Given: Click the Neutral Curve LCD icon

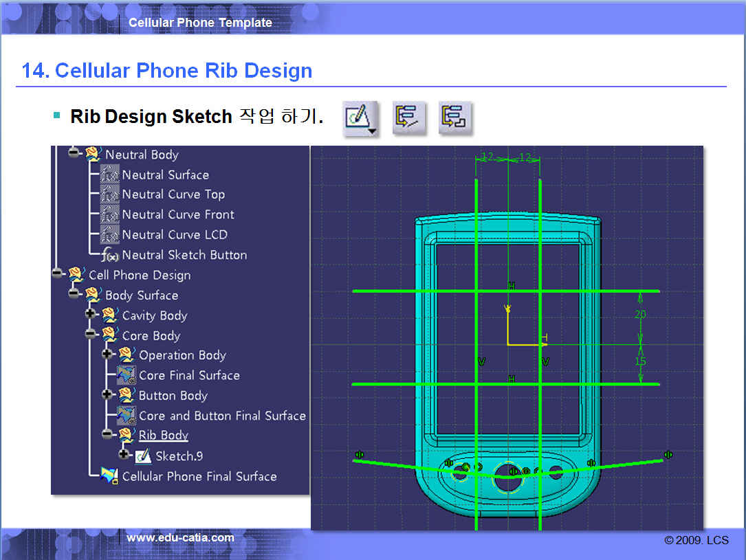Looking at the screenshot, I should (x=110, y=234).
